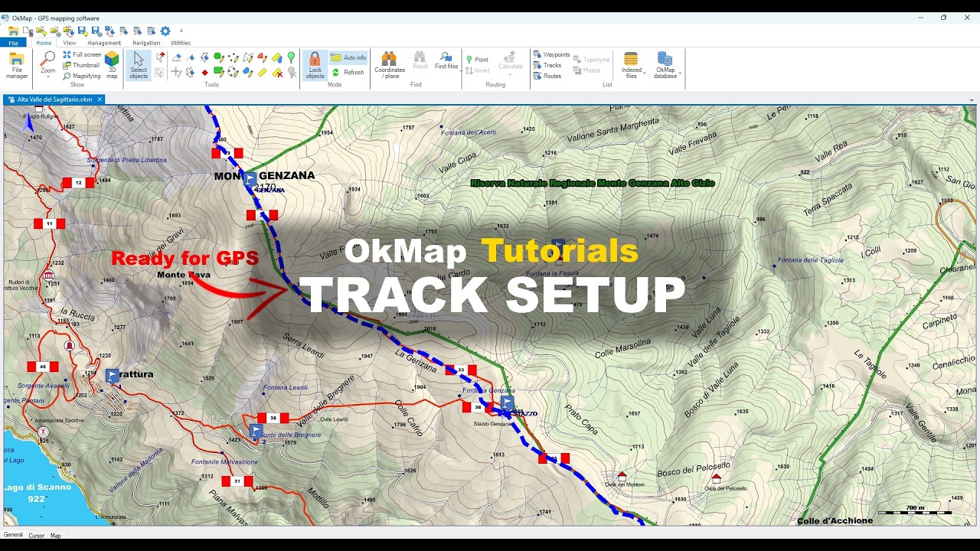Viewport: 980px width, 551px height.
Task: Select the gray pin tool icon
Action: pyautogui.click(x=292, y=73)
